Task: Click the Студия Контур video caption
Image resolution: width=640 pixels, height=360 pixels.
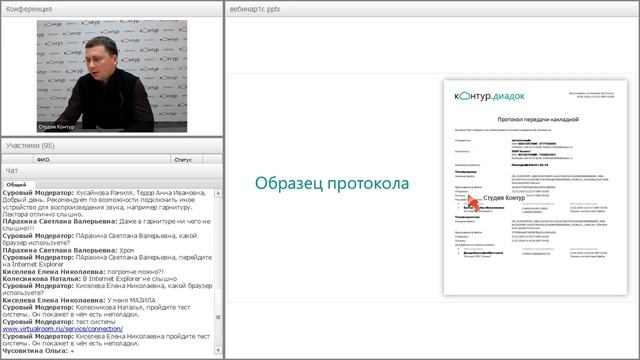Action: tap(56, 127)
